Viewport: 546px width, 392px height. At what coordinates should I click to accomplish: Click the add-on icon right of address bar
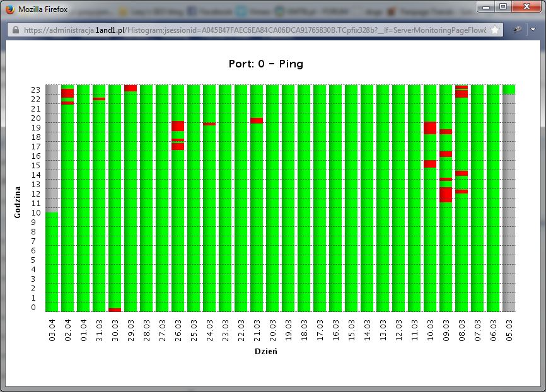coord(517,30)
